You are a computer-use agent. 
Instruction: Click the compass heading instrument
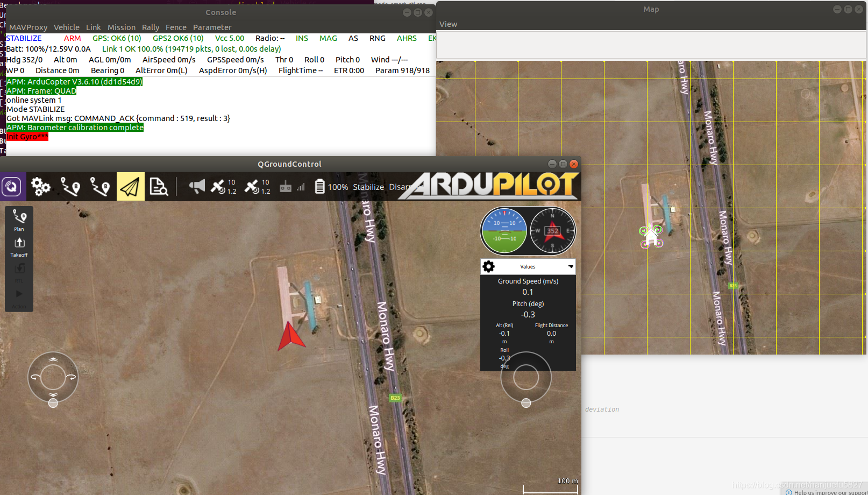[x=552, y=230]
